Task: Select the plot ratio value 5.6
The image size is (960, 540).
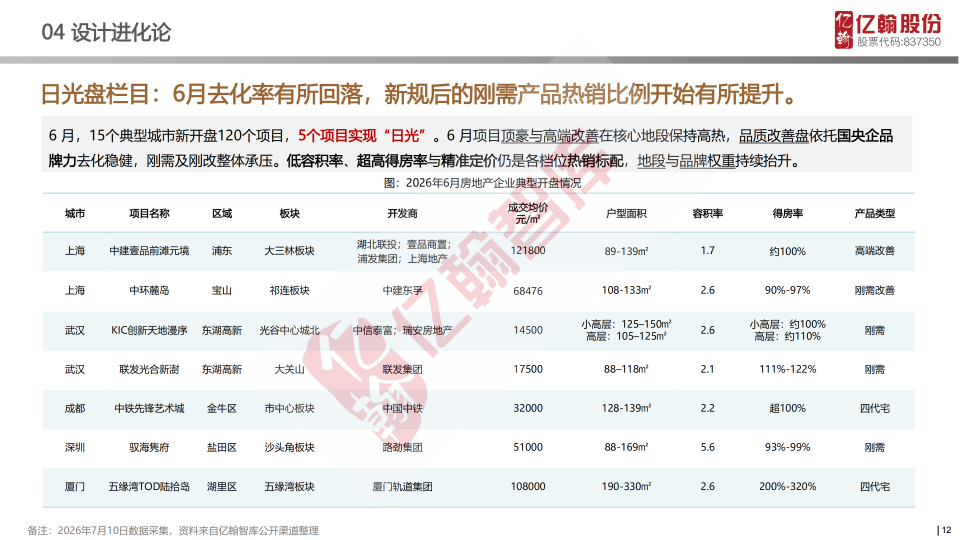Action: click(707, 448)
